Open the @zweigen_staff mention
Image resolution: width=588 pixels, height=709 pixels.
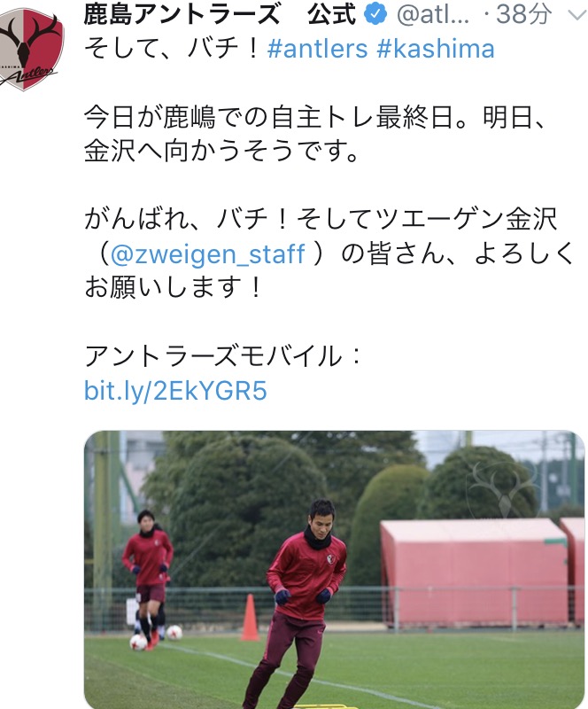(207, 253)
